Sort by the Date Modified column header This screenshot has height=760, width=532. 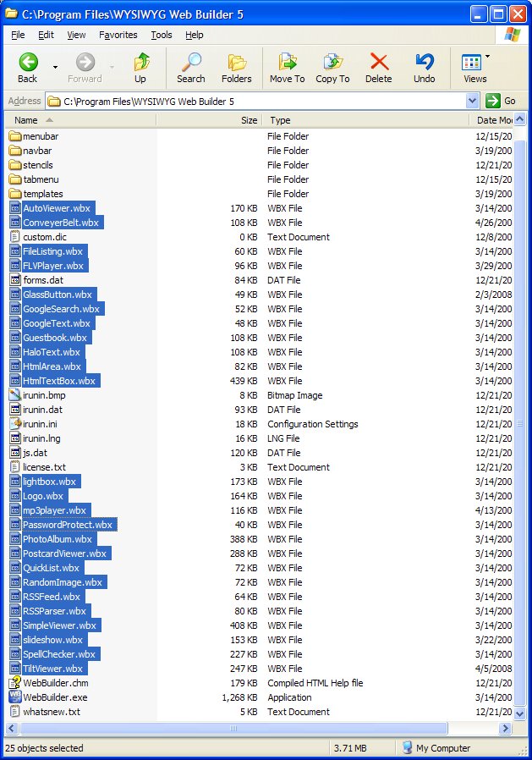point(491,119)
